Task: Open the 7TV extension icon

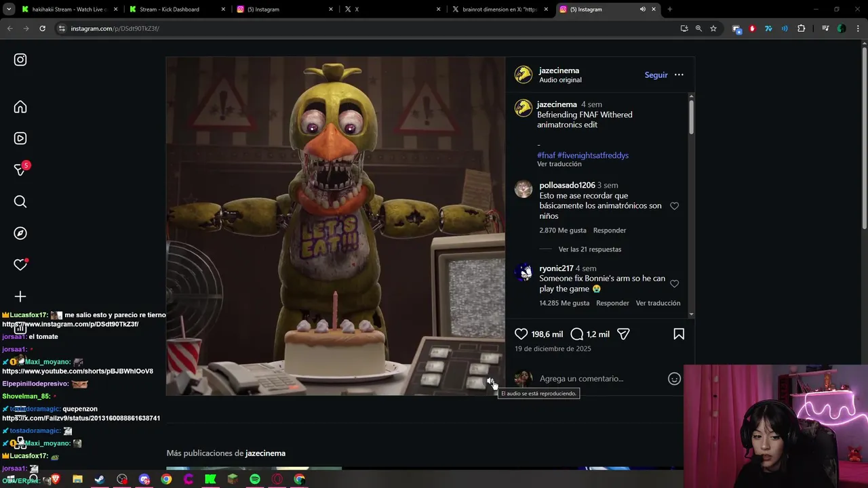Action: click(x=768, y=28)
